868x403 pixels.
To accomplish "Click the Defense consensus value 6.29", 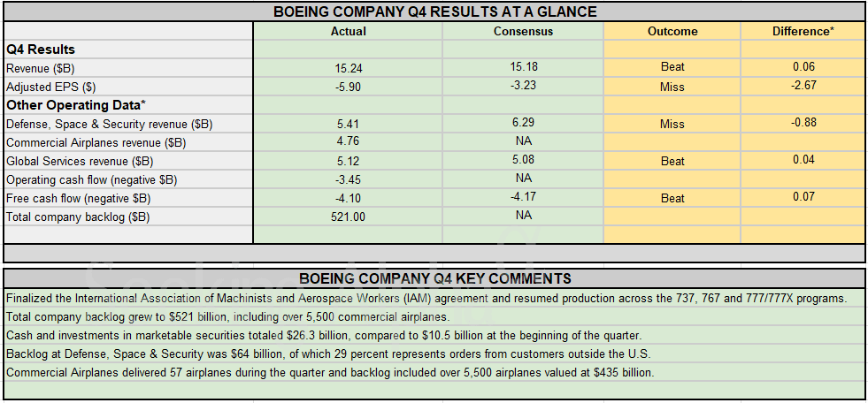I will (523, 124).
